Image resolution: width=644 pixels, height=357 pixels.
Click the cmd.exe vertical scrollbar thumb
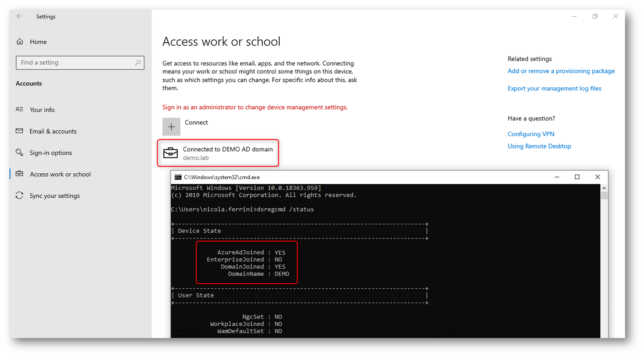(x=604, y=195)
